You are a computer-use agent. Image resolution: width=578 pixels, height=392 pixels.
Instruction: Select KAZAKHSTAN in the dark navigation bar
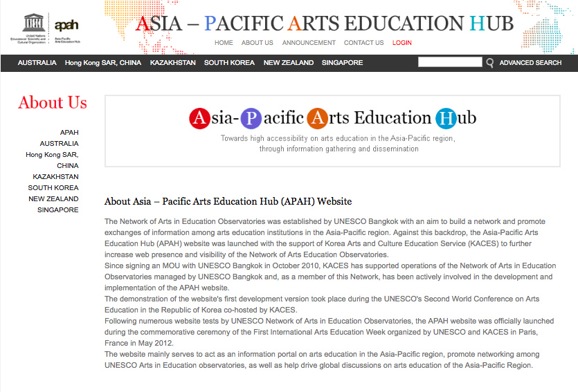[x=173, y=63]
